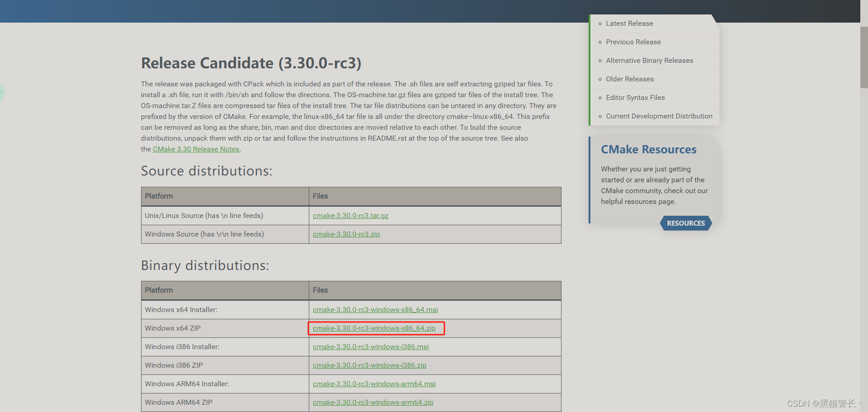This screenshot has width=868, height=412.
Task: Open the CMake 3.30 Release Notes link
Action: coord(196,149)
